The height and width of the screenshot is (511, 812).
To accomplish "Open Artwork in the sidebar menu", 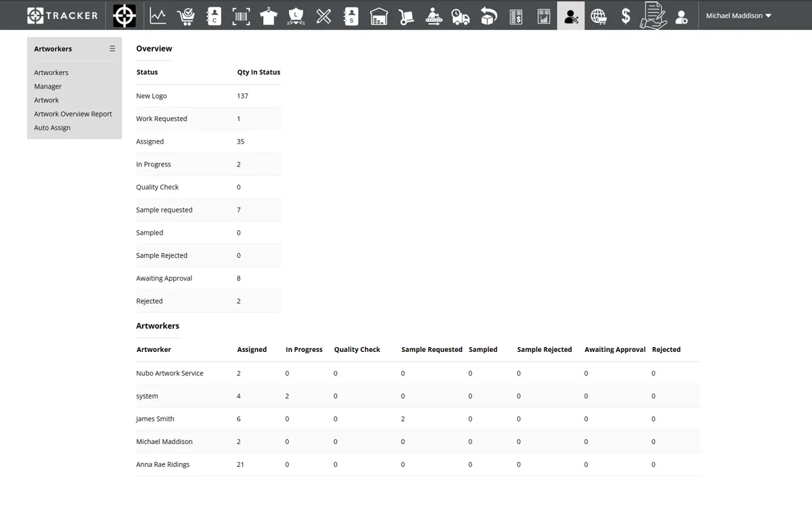I will tap(47, 100).
